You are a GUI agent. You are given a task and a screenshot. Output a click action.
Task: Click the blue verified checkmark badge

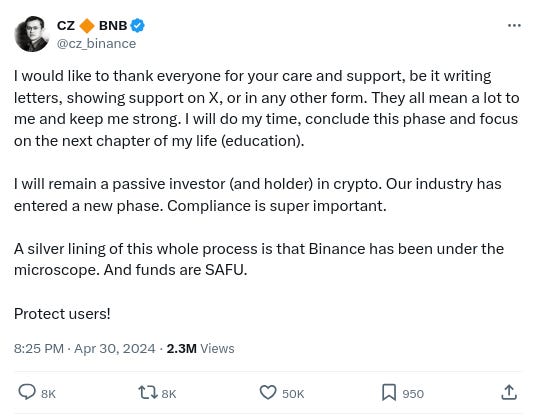click(x=138, y=26)
